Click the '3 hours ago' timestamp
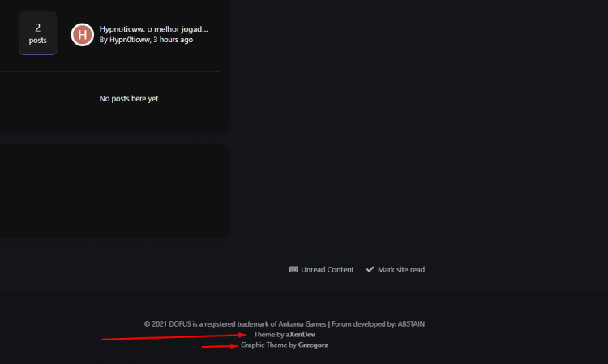Viewport: 608px width, 364px height. (173, 40)
